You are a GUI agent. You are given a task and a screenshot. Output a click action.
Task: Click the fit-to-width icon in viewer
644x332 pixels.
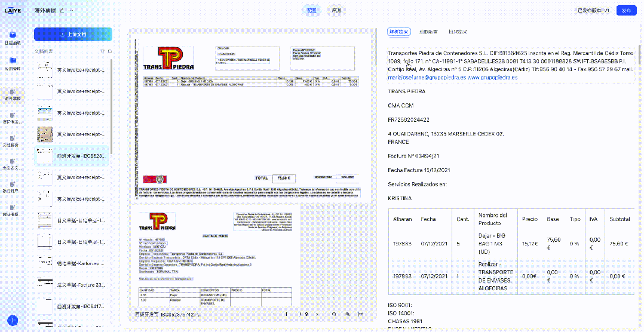(361, 313)
